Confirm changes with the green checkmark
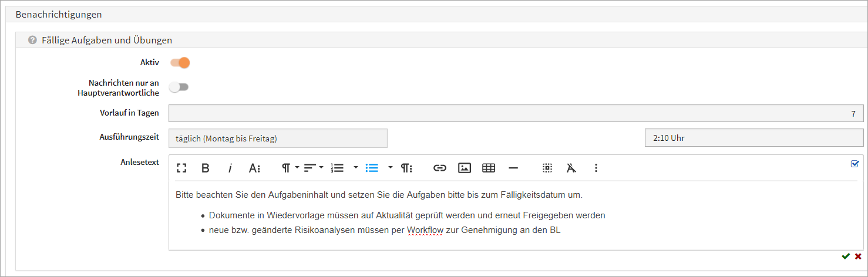 click(x=845, y=256)
